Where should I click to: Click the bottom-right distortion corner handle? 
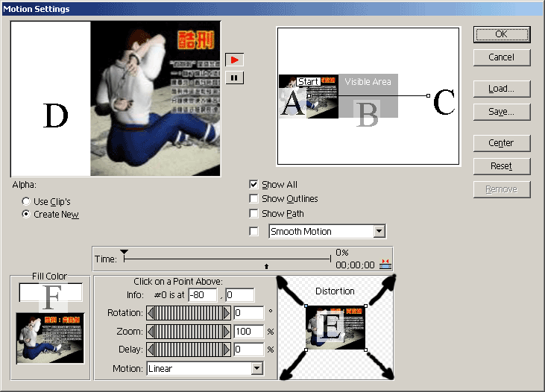click(x=365, y=350)
